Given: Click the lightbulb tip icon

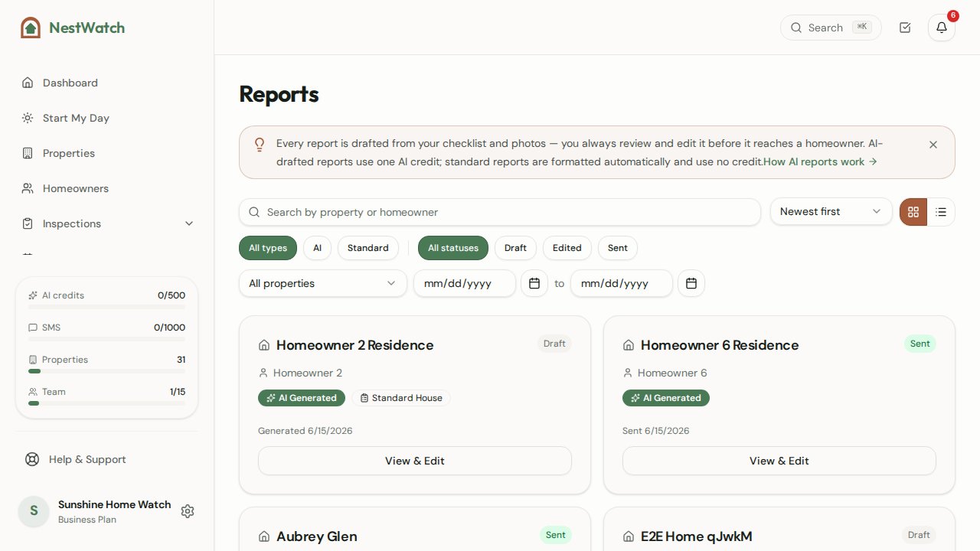Looking at the screenshot, I should click(x=260, y=144).
